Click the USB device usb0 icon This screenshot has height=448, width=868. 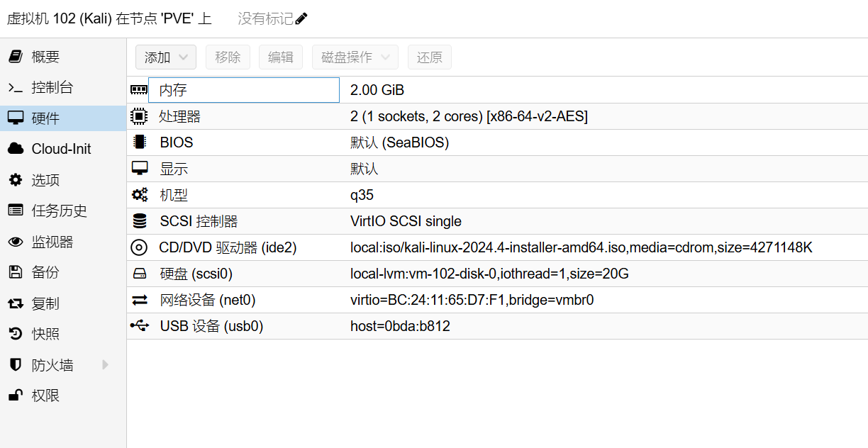point(139,326)
